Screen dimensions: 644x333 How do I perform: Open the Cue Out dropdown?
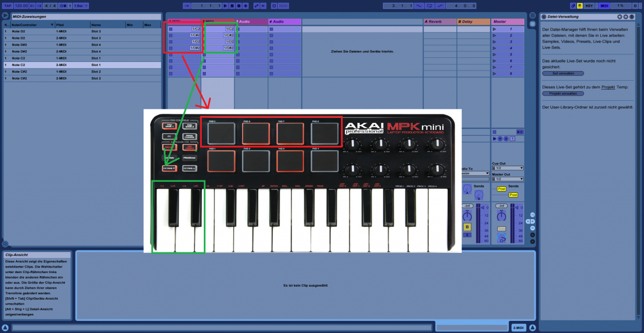(x=508, y=168)
